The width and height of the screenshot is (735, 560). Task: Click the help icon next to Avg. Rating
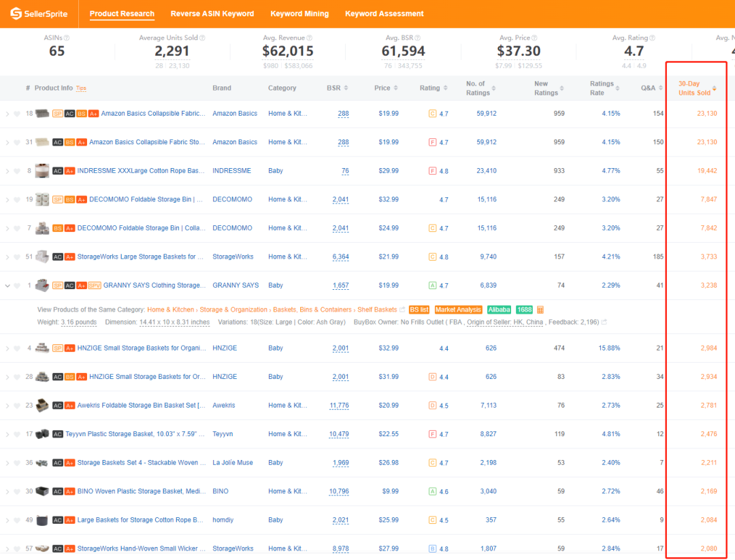coord(652,38)
